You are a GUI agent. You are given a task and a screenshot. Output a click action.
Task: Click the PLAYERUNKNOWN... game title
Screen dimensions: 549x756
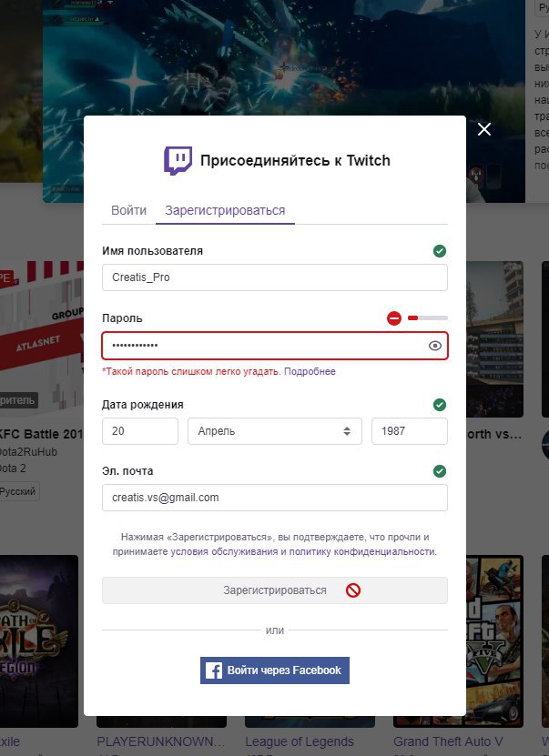[x=160, y=741]
